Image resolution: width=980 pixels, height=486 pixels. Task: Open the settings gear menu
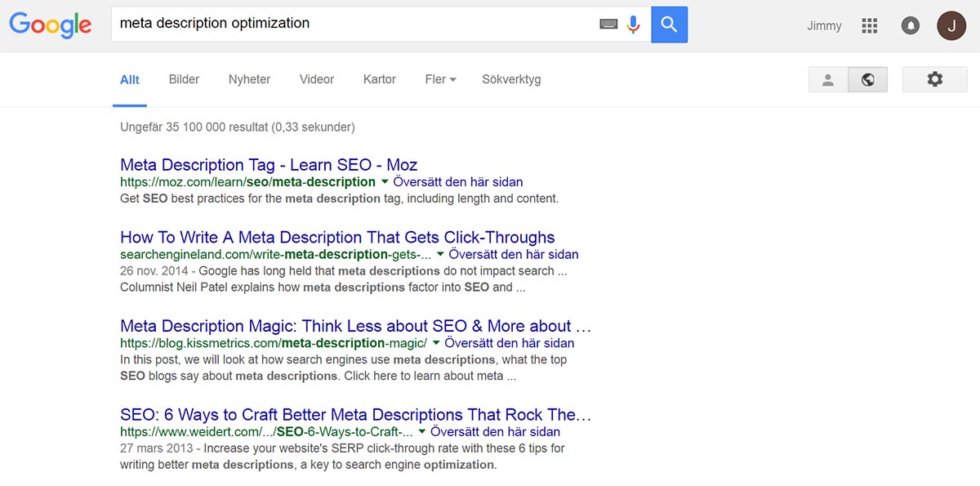coord(934,79)
